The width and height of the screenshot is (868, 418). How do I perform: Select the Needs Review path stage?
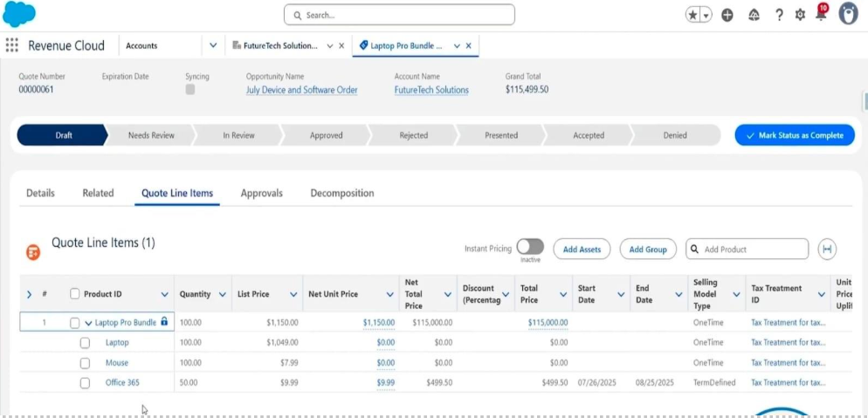pos(151,135)
